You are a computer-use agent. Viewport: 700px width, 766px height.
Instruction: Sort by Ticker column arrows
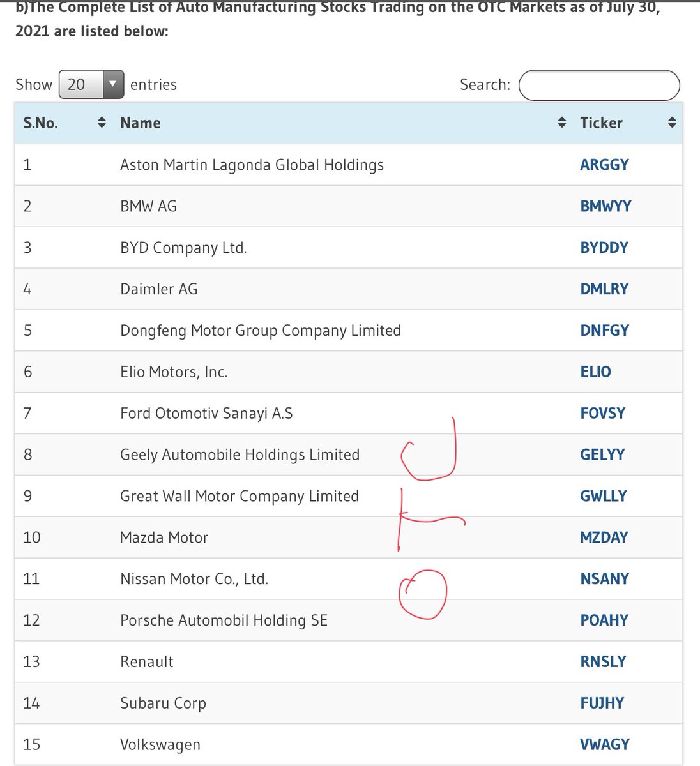click(672, 123)
